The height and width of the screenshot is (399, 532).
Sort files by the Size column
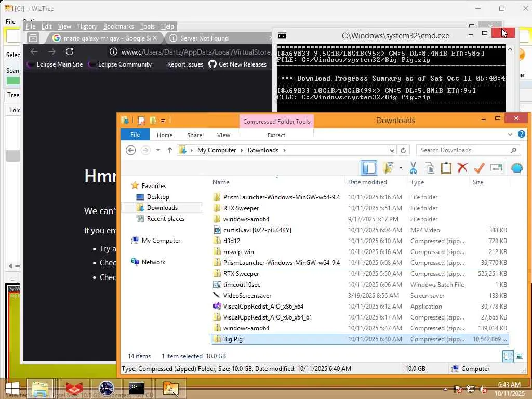[x=478, y=182]
